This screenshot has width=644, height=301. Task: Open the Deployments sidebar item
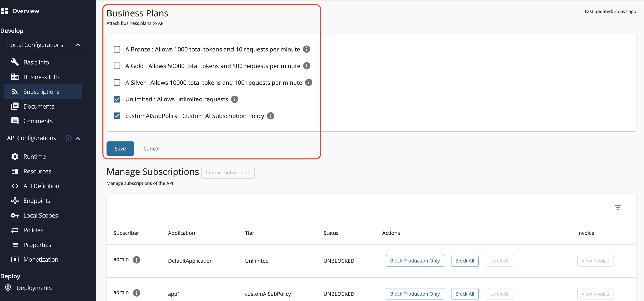[x=34, y=288]
